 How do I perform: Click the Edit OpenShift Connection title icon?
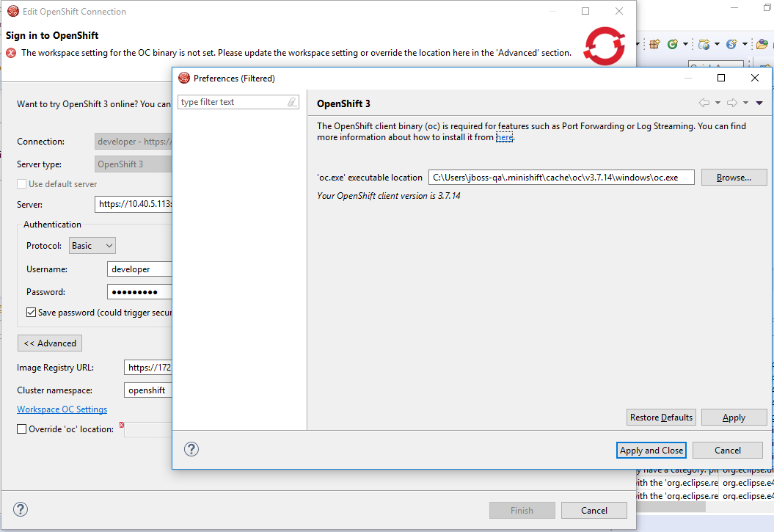pos(13,11)
